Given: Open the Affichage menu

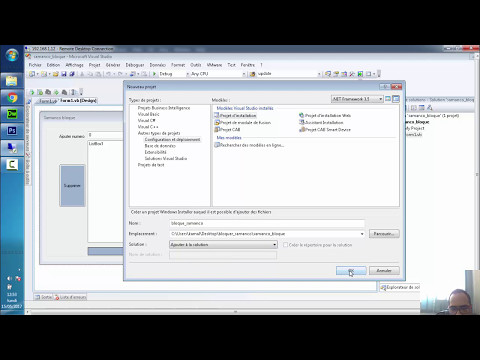Looking at the screenshot, I should tap(74, 65).
